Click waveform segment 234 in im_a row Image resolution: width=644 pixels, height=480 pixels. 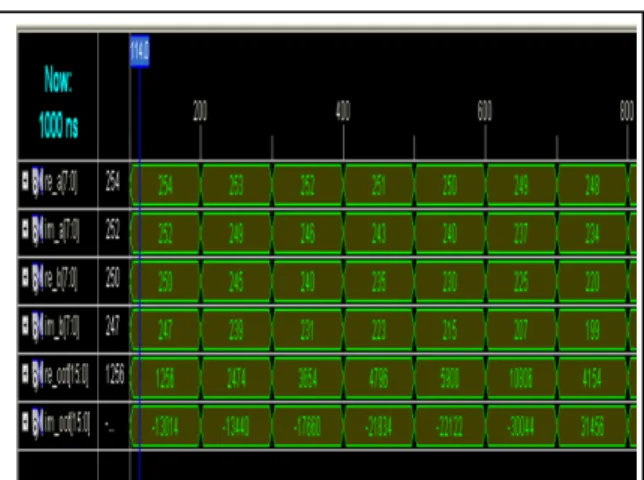[592, 233]
